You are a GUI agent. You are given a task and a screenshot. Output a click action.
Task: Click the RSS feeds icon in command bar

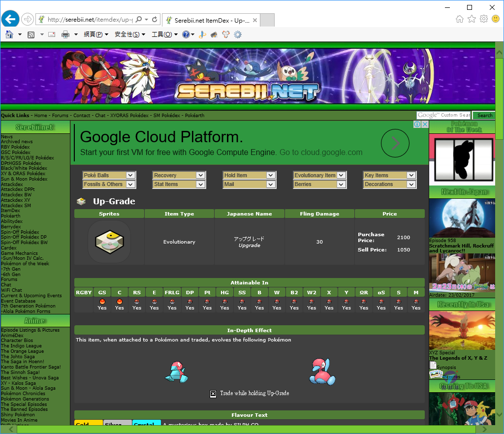coord(31,35)
